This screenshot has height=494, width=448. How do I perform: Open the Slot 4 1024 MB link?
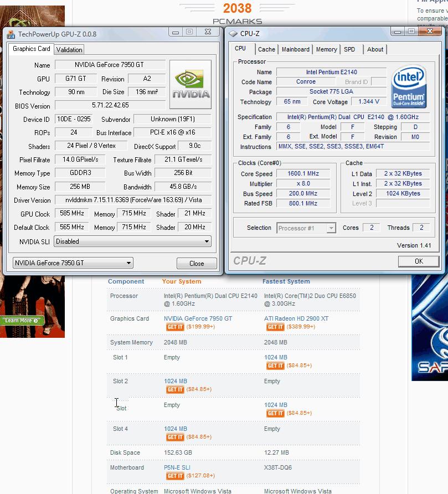pos(176,429)
